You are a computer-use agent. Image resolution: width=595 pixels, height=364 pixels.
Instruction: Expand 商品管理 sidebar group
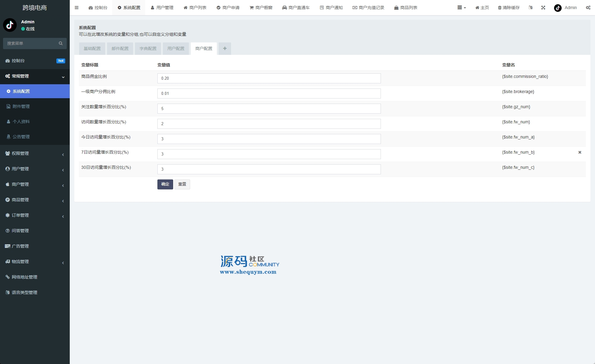[35, 200]
